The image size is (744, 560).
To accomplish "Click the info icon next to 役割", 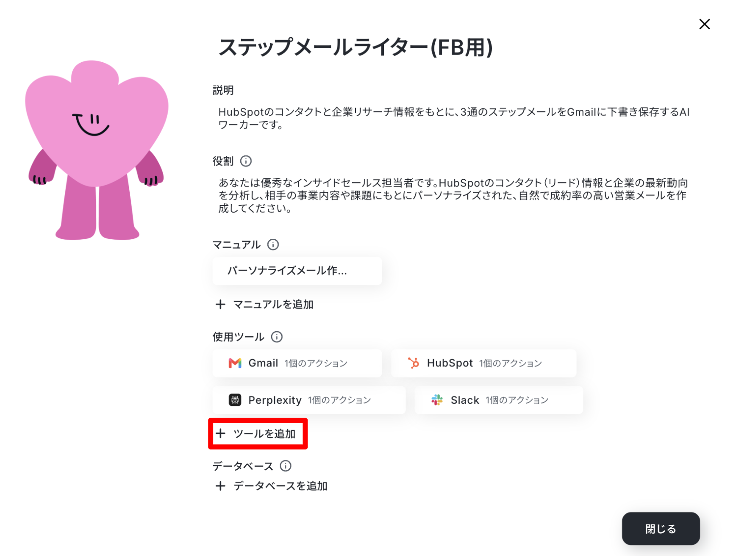I will (246, 161).
